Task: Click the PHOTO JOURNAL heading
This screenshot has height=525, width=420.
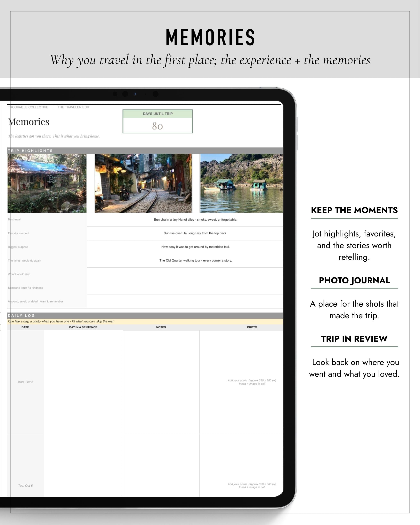Action: [x=354, y=280]
